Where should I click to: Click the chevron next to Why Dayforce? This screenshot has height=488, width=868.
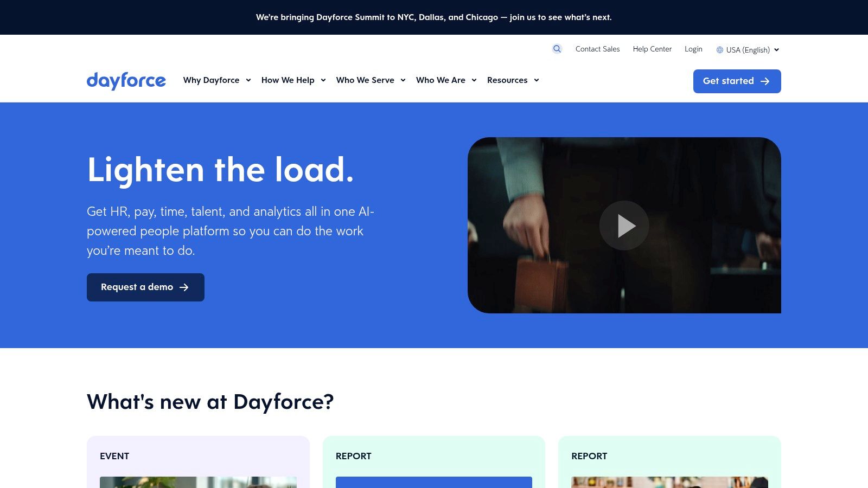(248, 80)
